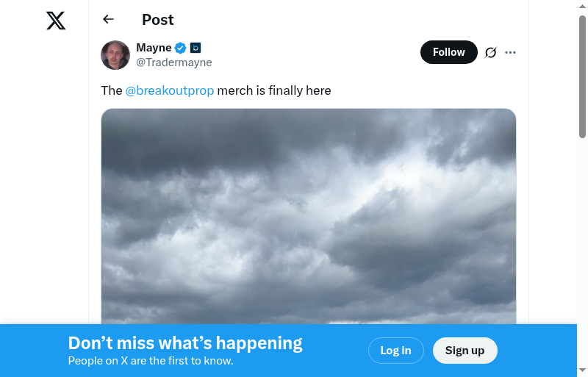Click the @Tradermayne handle
The height and width of the screenshot is (377, 588).
coord(174,62)
